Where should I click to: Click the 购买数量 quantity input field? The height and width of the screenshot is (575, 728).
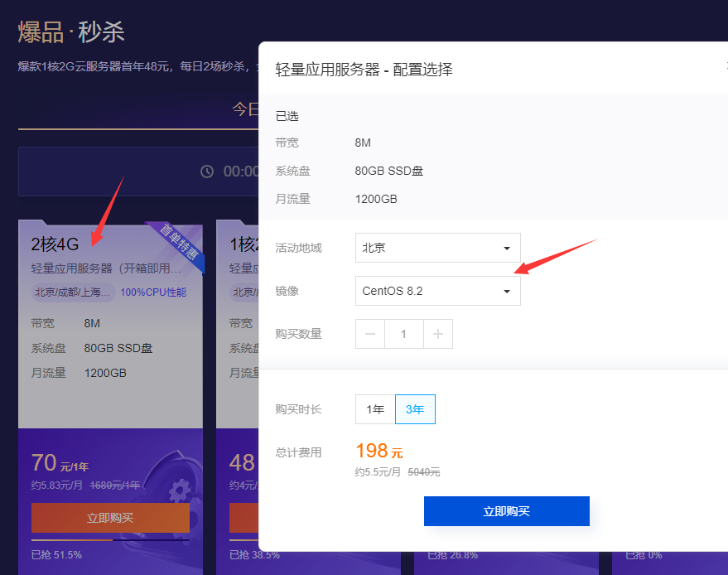(x=404, y=334)
